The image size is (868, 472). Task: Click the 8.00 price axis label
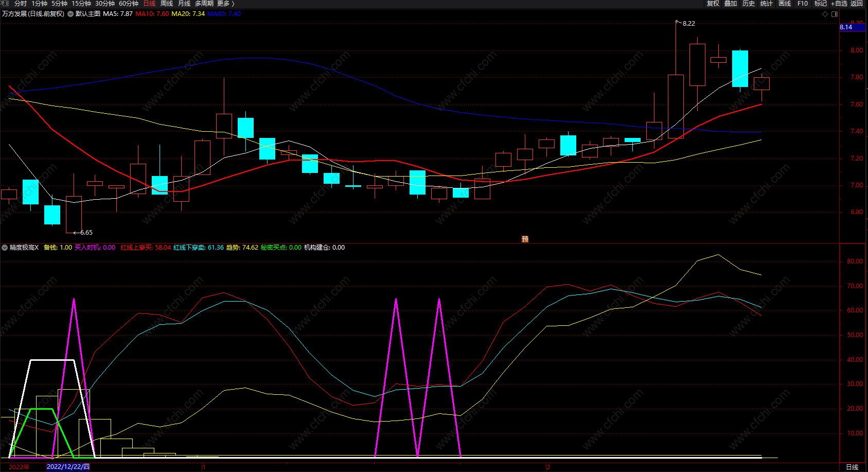(857, 50)
